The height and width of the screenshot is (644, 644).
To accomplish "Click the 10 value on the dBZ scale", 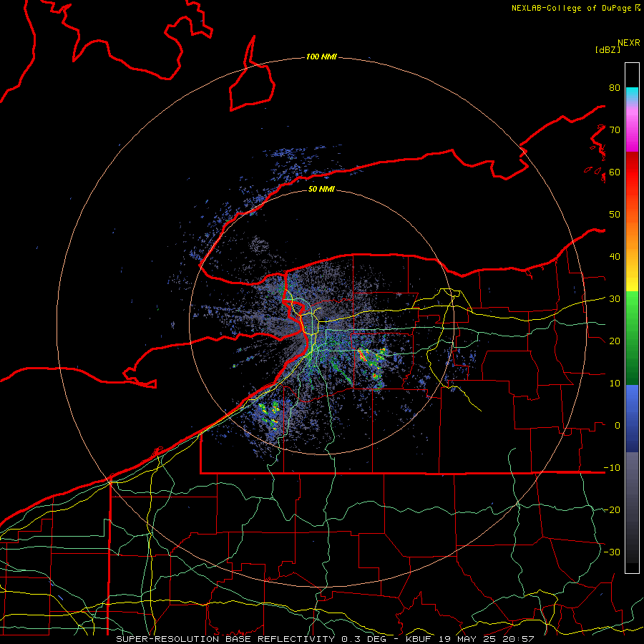I will coord(615,384).
